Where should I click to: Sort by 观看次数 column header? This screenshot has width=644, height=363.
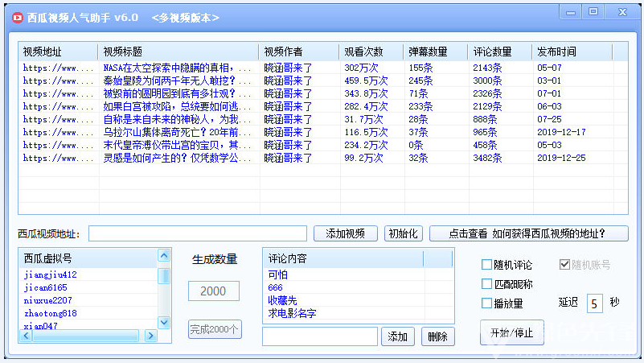371,52
